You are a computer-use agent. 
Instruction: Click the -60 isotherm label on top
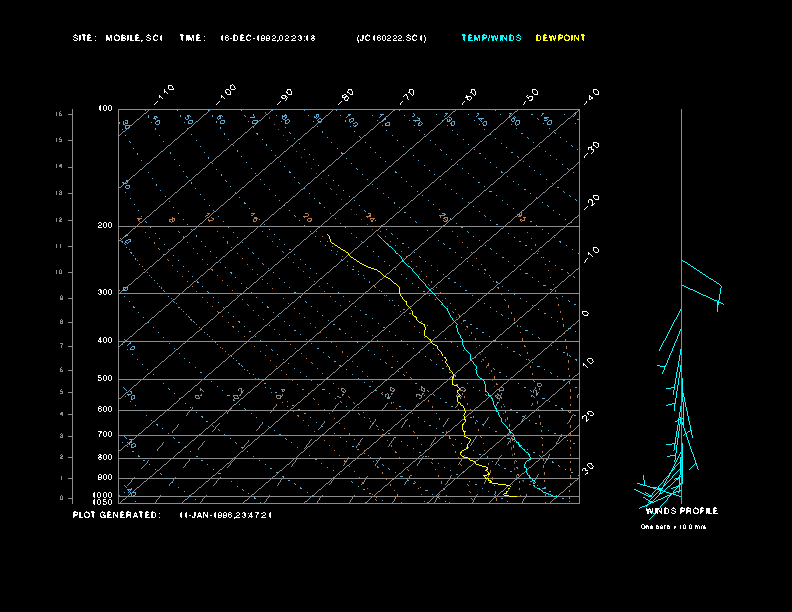pyautogui.click(x=469, y=97)
